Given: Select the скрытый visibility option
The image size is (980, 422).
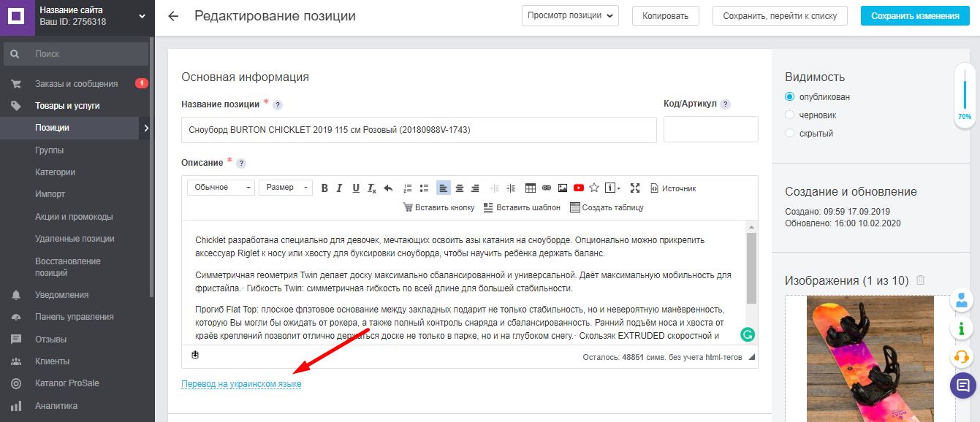Looking at the screenshot, I should click(x=789, y=133).
